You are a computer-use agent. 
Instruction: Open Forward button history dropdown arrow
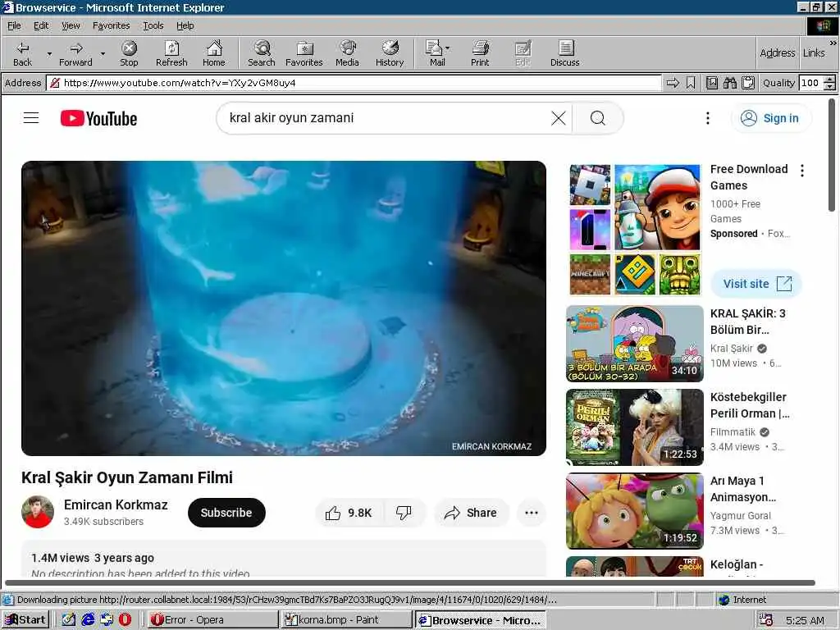103,53
